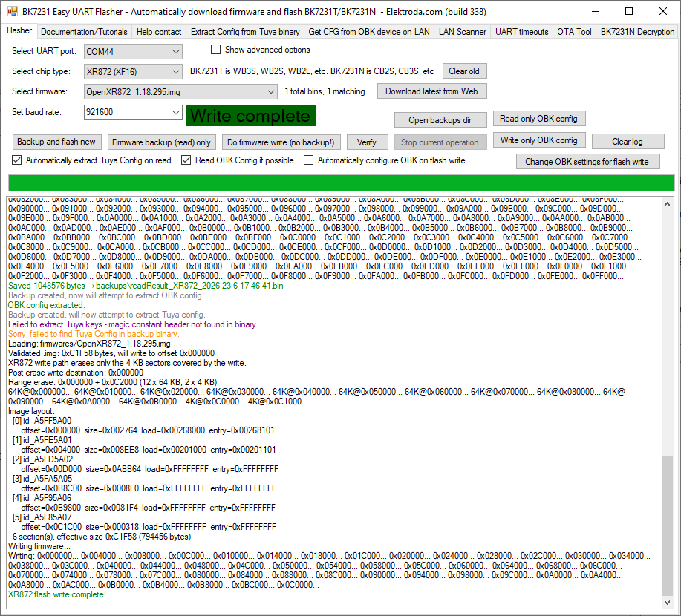Click 'Post-erase write destination' log line
Screen dimensions: 681x616
click(76, 373)
